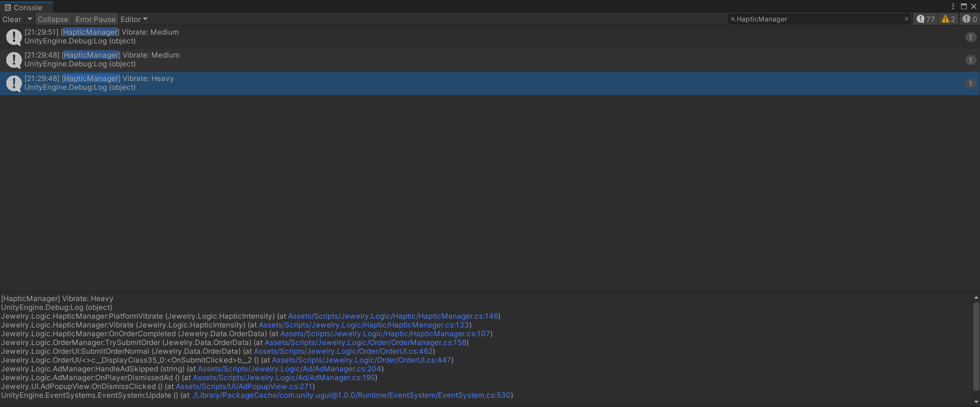
Task: Click the count badge on the Vibrate: Heavy log
Action: click(x=970, y=83)
